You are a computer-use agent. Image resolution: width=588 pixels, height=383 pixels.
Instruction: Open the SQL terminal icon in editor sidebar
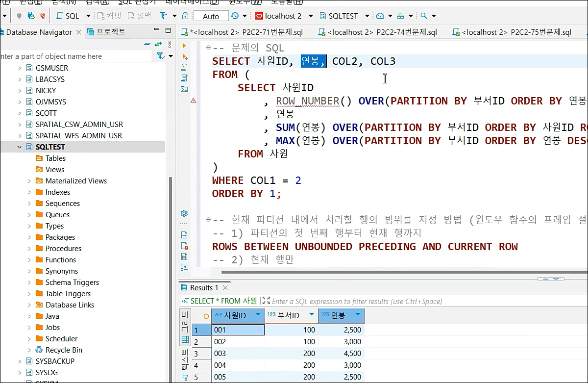point(184,89)
